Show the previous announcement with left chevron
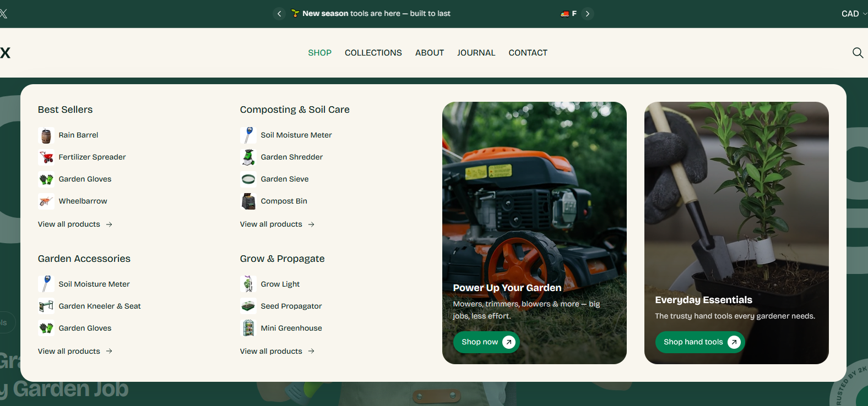 pyautogui.click(x=279, y=14)
